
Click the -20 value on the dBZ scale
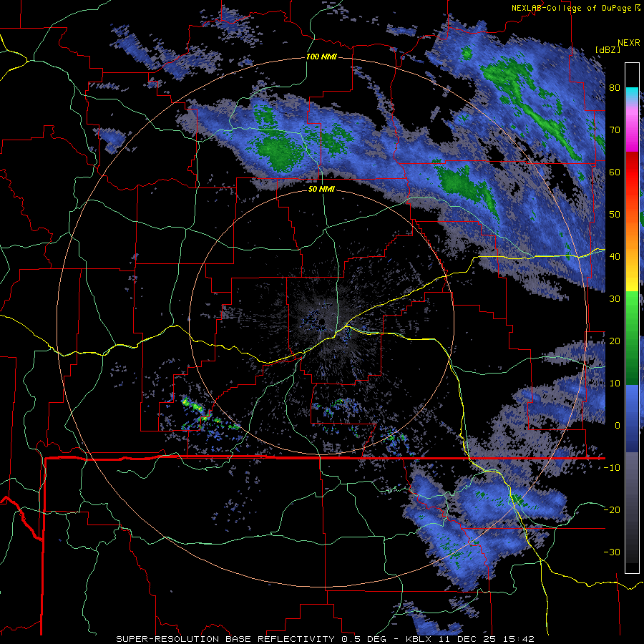(x=612, y=510)
